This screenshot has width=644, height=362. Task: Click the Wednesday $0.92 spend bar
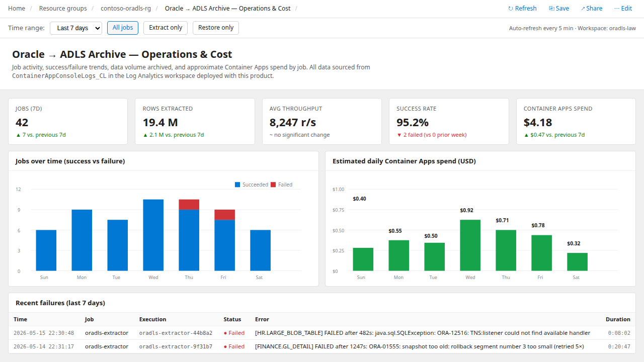coord(470,245)
